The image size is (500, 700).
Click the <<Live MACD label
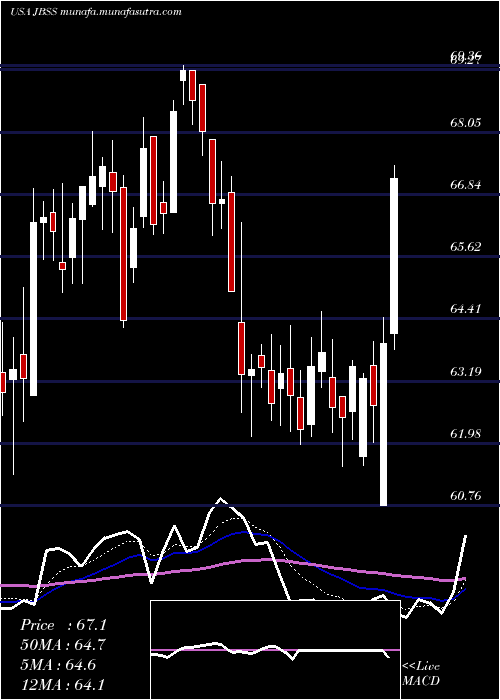tap(421, 673)
